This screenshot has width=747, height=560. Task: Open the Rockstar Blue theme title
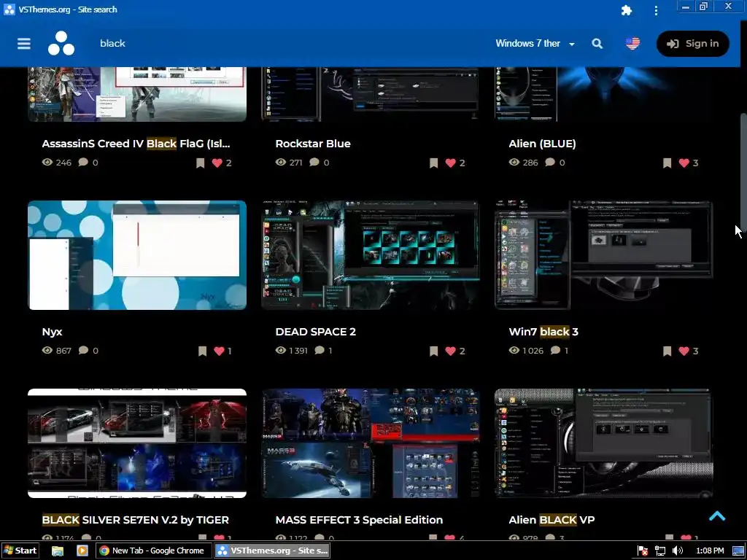[313, 144]
